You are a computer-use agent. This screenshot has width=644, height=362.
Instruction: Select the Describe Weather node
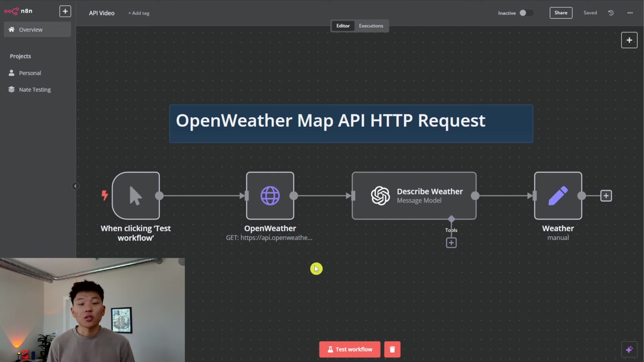(414, 195)
